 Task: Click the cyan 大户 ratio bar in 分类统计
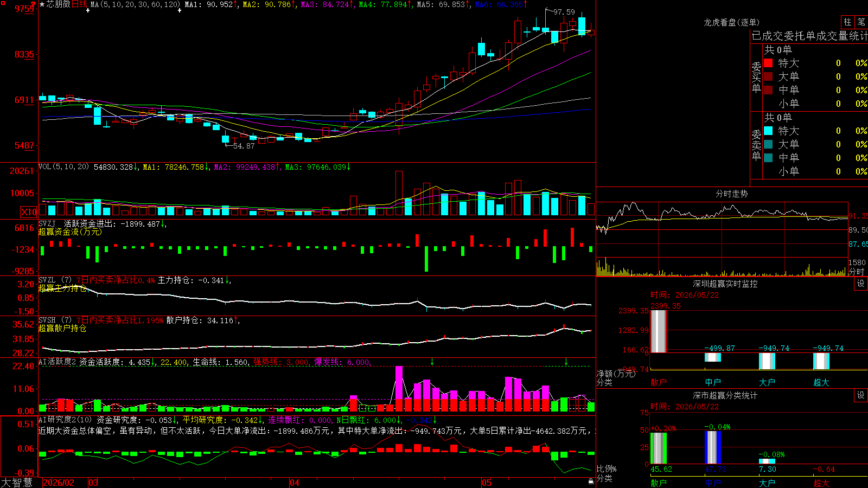pos(767,461)
